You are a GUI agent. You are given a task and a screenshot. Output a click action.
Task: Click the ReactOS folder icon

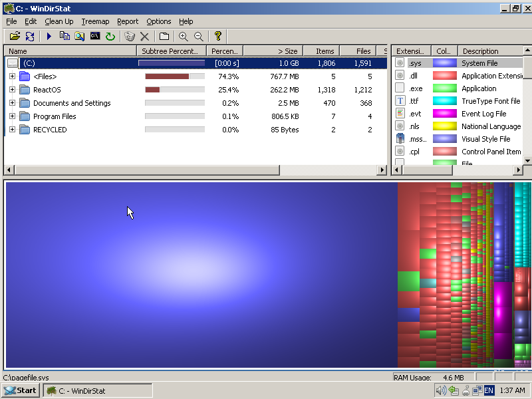pos(25,90)
